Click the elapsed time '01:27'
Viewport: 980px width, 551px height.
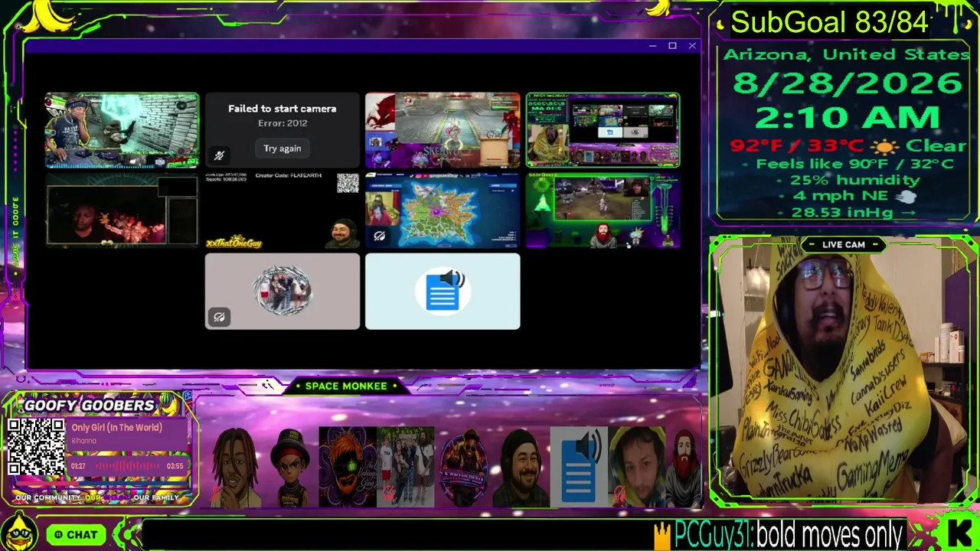[x=79, y=466]
